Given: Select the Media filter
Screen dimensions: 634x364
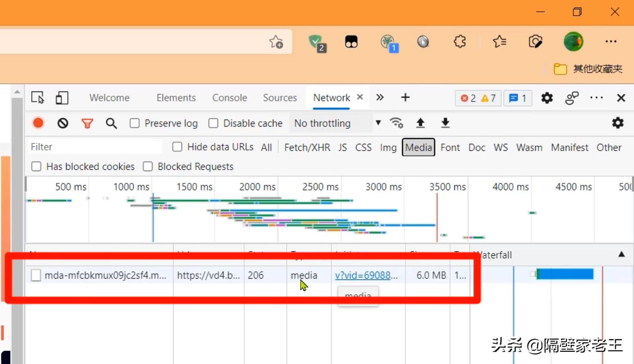Looking at the screenshot, I should pos(418,147).
